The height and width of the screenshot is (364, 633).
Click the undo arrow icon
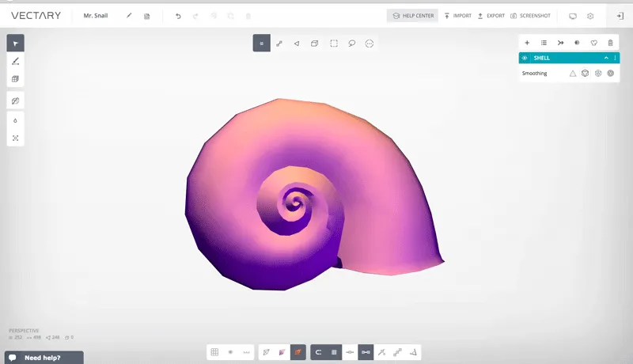(x=178, y=16)
